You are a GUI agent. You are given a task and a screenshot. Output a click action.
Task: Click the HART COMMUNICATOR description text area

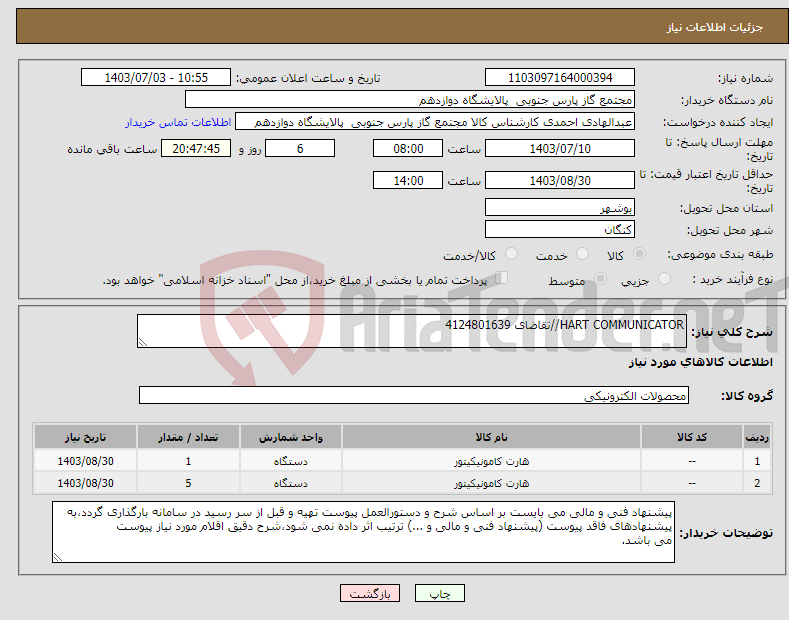click(x=412, y=331)
